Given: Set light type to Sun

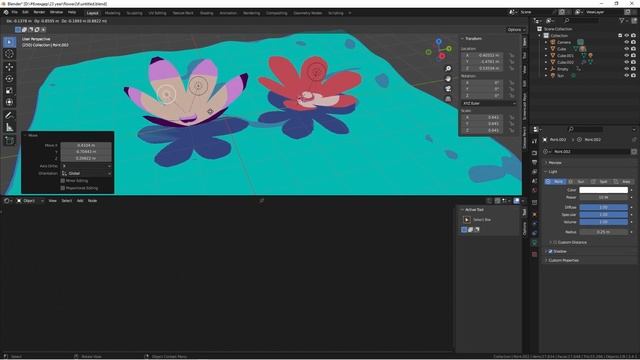Looking at the screenshot, I should 578,181.
